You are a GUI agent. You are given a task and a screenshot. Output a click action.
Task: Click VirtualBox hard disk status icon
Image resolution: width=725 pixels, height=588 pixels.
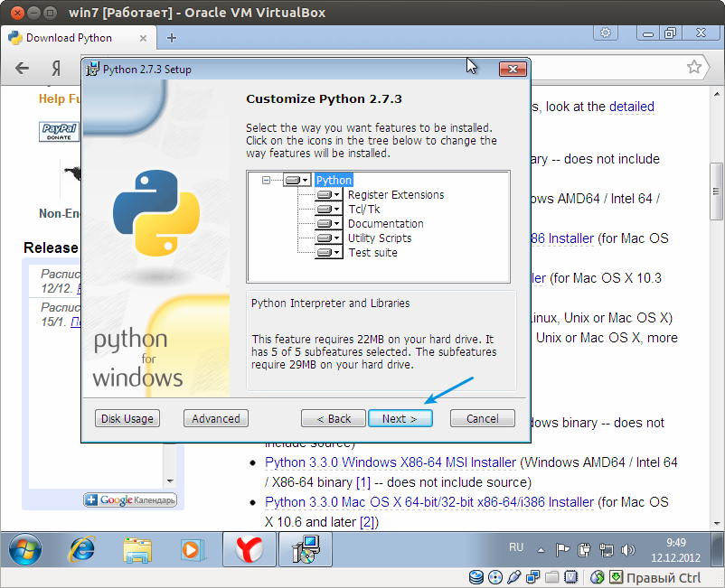click(476, 577)
